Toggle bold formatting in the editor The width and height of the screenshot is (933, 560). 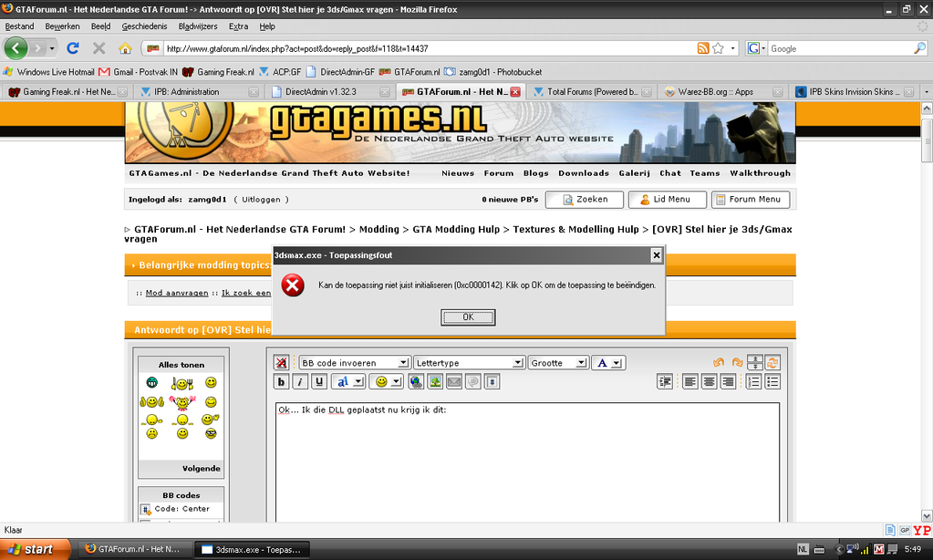281,381
